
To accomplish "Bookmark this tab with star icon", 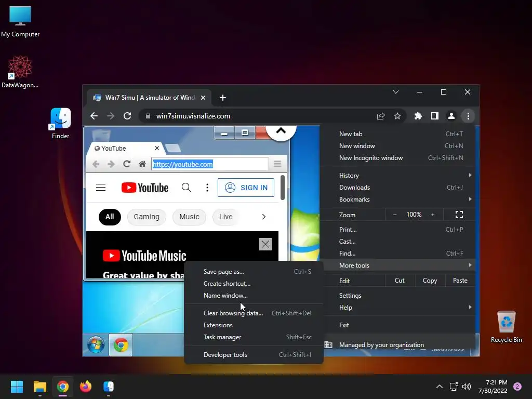I will [397, 116].
